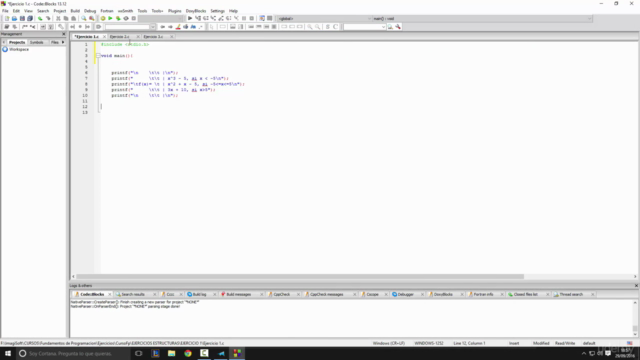Toggle the regex search option icon
Viewport: 640px width, 360px height.
click(201, 27)
